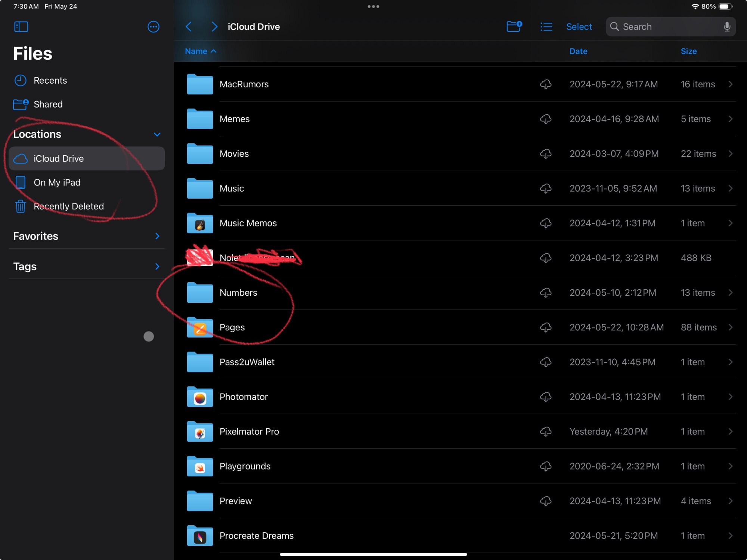Tap the Pages 88 items count
The height and width of the screenshot is (560, 747).
[x=698, y=327]
